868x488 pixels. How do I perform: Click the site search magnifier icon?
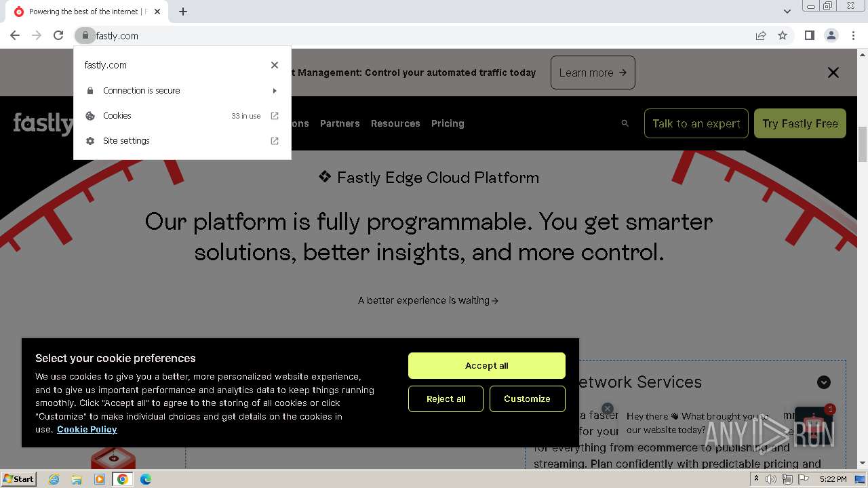(625, 123)
